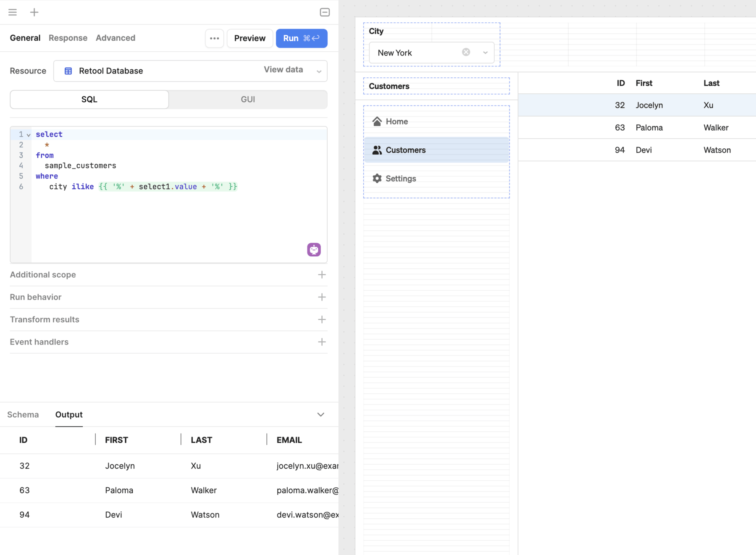Click output ID cell '94'

(24, 515)
